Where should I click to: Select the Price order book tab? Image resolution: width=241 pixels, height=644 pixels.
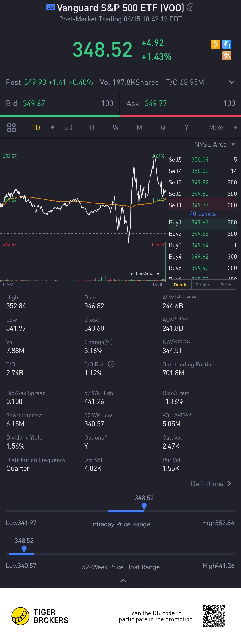tap(226, 285)
